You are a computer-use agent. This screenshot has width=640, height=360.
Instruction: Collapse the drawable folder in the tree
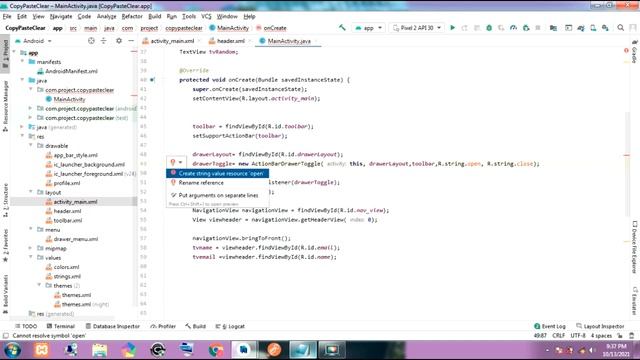point(31,145)
